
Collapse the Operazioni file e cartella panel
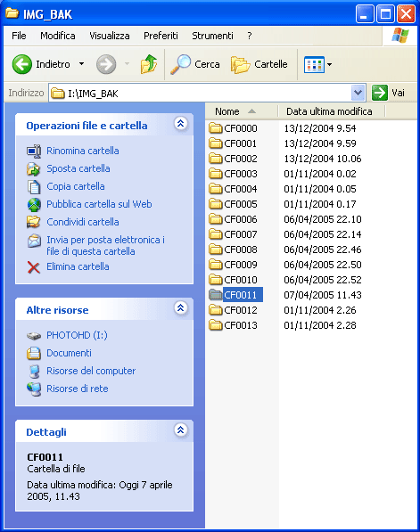coord(181,124)
